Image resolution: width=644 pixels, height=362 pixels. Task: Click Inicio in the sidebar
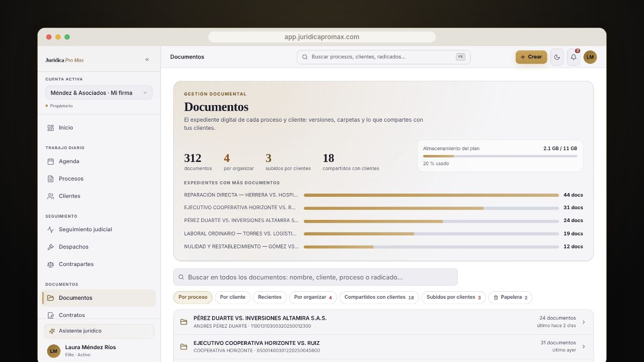(x=66, y=128)
